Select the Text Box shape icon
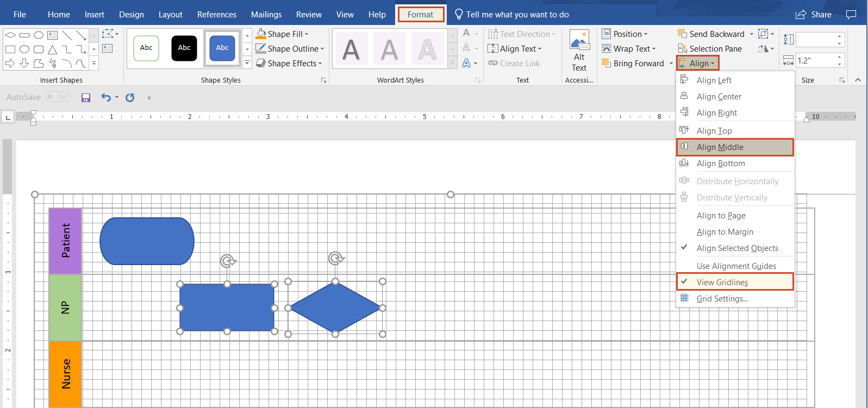Screen dimensions: 868x408 53,35
